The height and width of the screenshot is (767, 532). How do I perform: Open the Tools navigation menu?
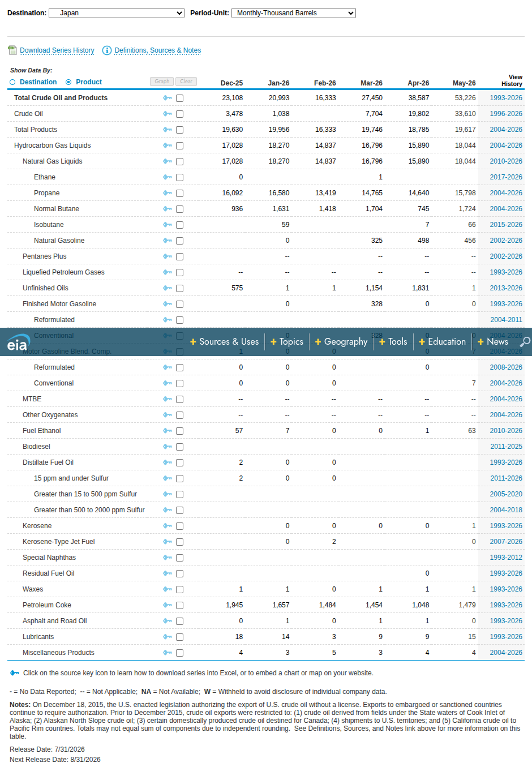point(393,341)
